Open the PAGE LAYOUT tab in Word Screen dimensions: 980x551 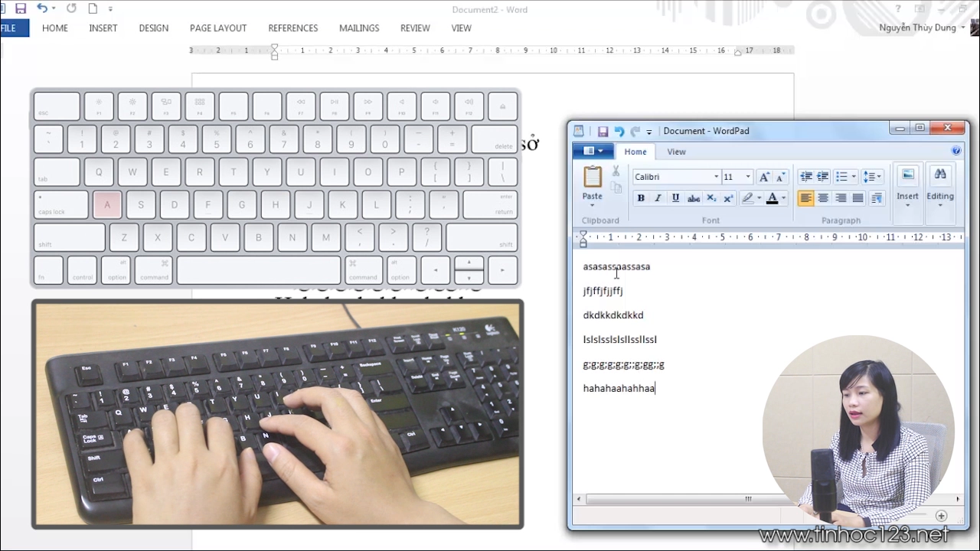click(x=218, y=28)
